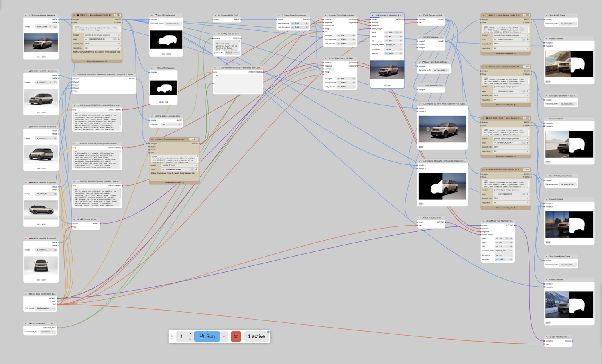Click slider handle in bottom snowy Image Compare
Image resolution: width=602 pixels, height=364 pixels.
[569, 305]
